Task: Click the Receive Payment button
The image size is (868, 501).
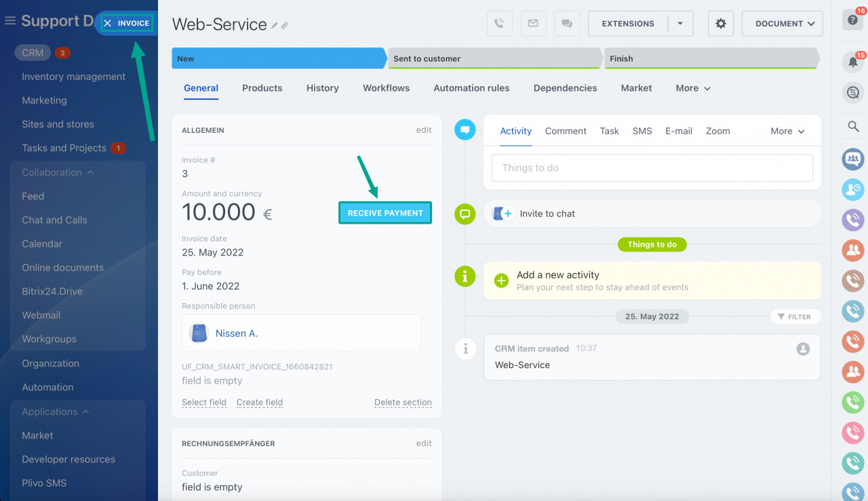Action: coord(384,212)
